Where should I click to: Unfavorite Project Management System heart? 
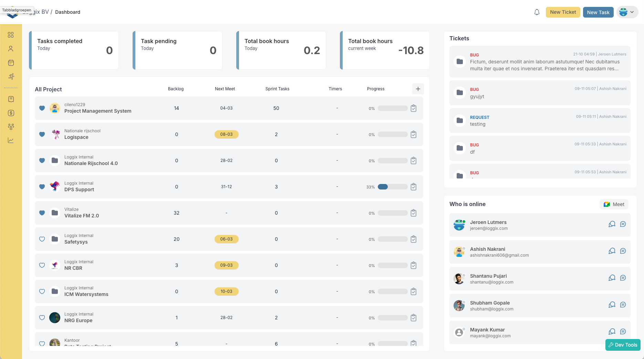42,108
